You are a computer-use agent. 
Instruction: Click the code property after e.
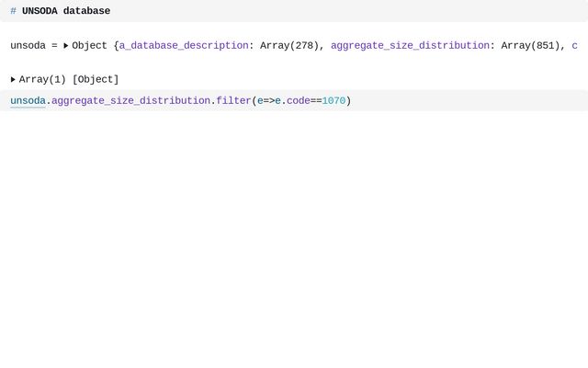(299, 100)
